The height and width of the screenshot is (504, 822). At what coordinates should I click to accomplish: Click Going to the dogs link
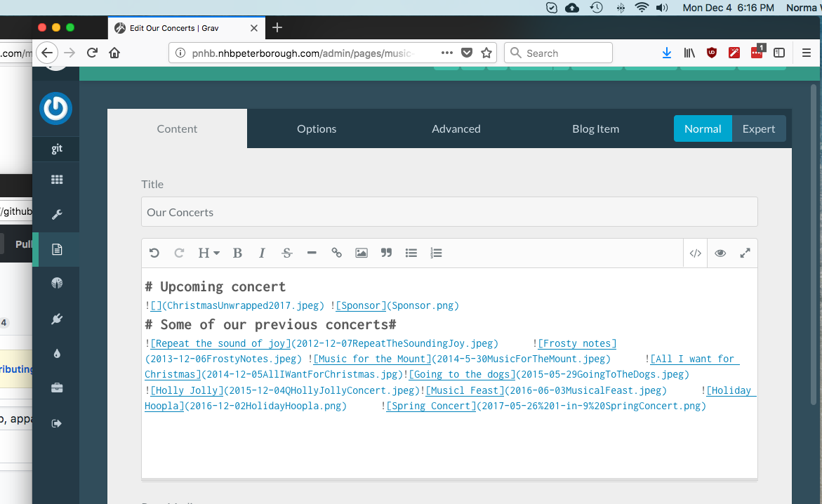pos(462,374)
